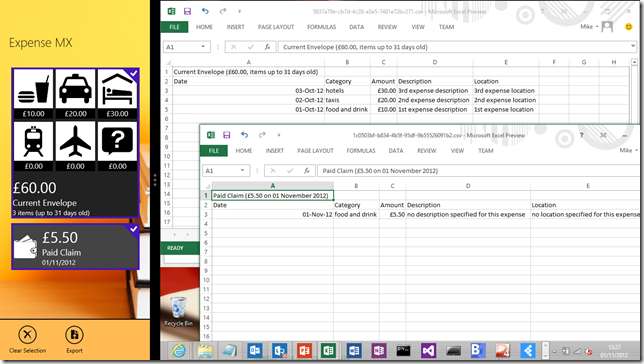Image resolution: width=644 pixels, height=364 pixels.
Task: Open OneNote from the taskbar
Action: (379, 350)
